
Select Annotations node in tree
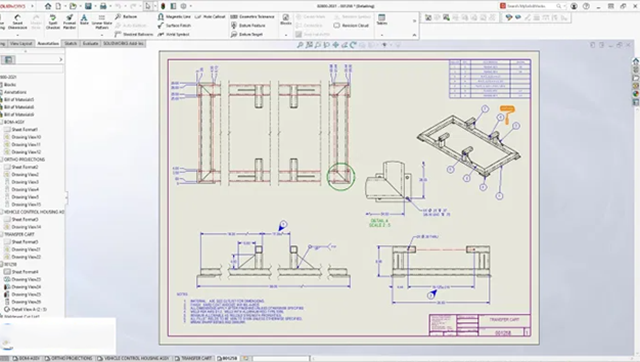point(13,92)
